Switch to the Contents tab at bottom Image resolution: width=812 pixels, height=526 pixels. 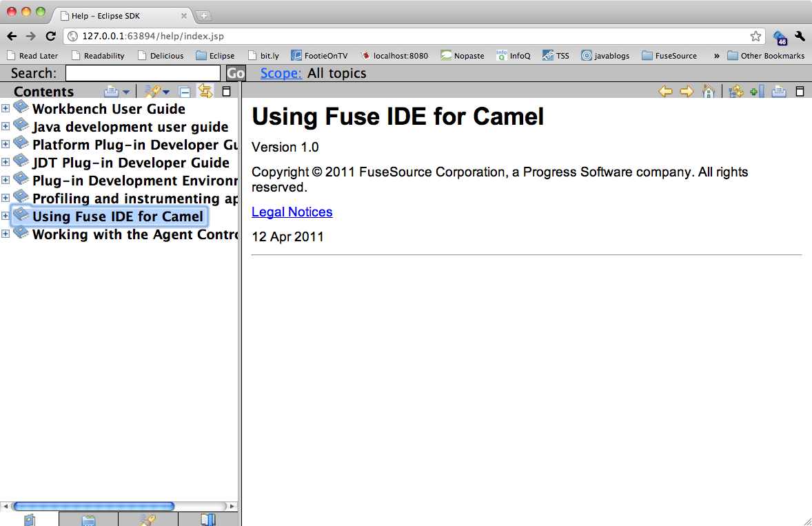30,519
